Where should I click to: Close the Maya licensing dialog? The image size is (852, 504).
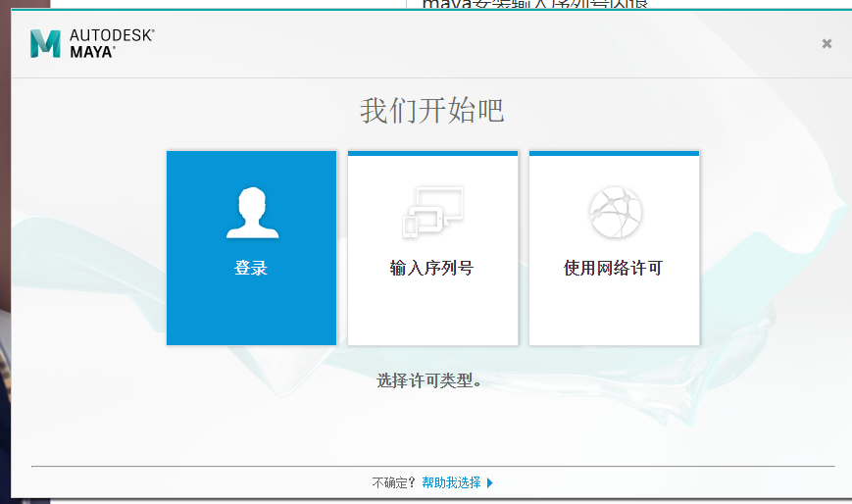827,43
